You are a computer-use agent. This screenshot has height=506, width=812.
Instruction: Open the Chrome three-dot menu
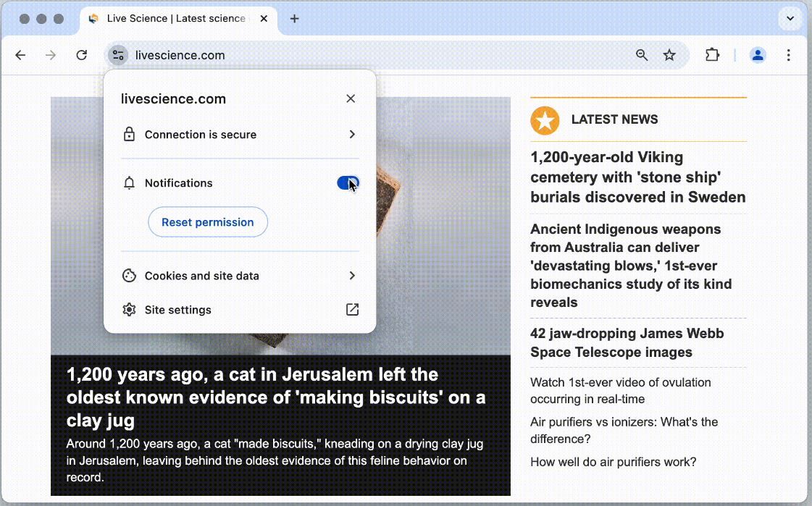tap(789, 55)
